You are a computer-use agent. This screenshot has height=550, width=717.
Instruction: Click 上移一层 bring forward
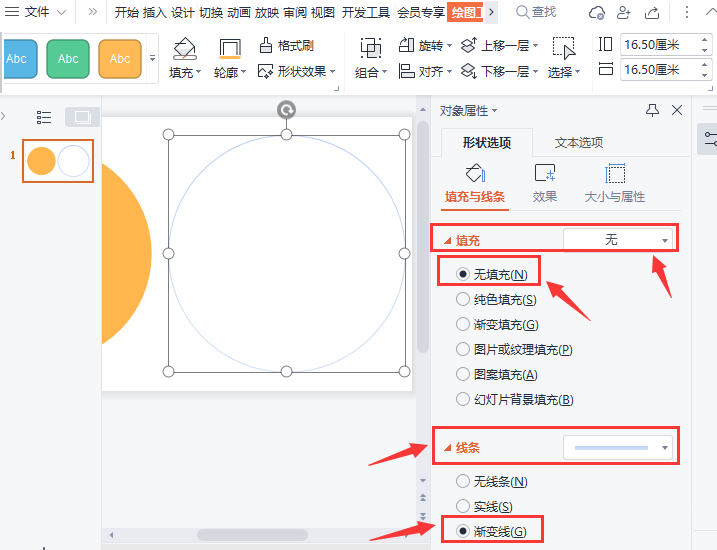(499, 45)
